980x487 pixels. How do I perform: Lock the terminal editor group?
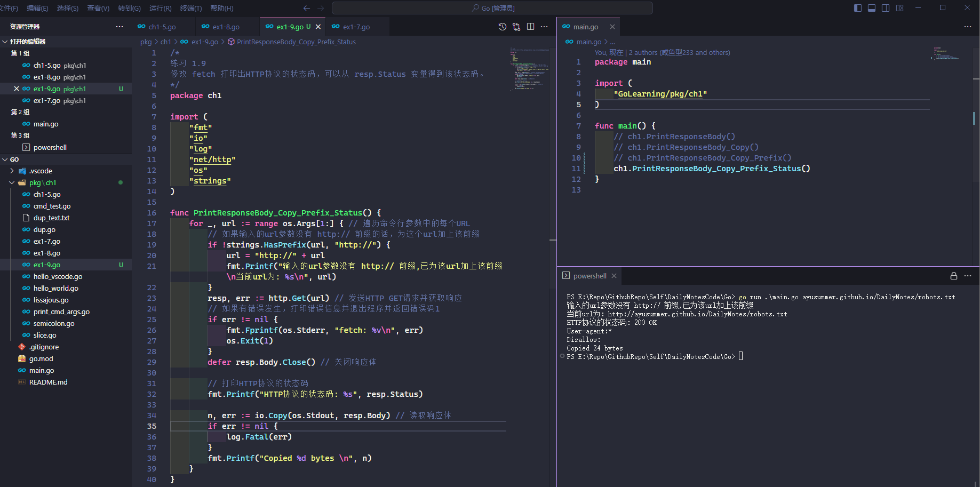[x=954, y=276]
